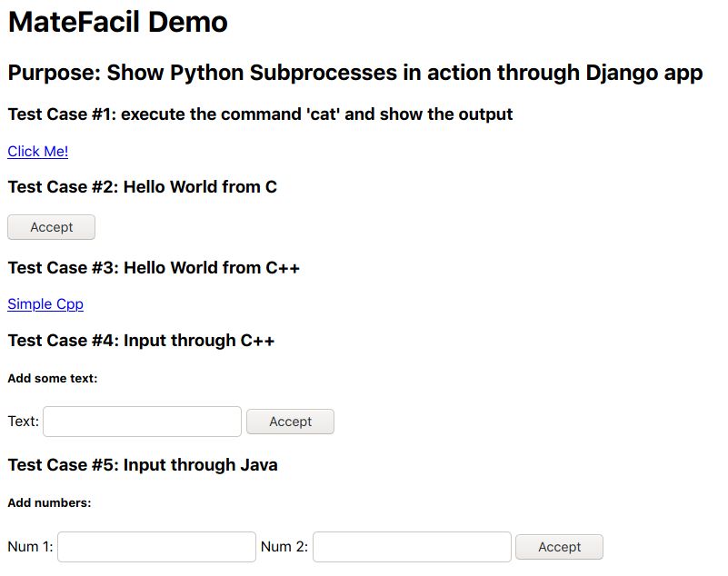
Task: Click the 'Num 2:' field label
Action: tap(284, 547)
